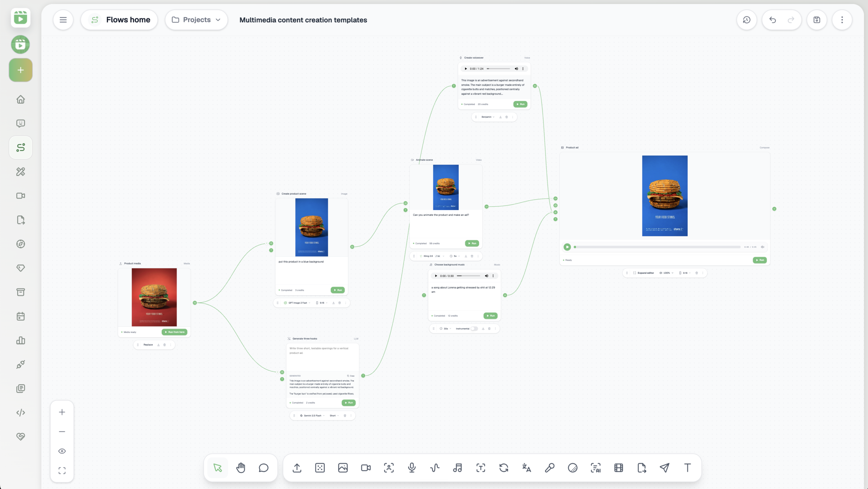This screenshot has height=489, width=868.
Task: Open the three-dot more options menu
Action: pos(842,20)
